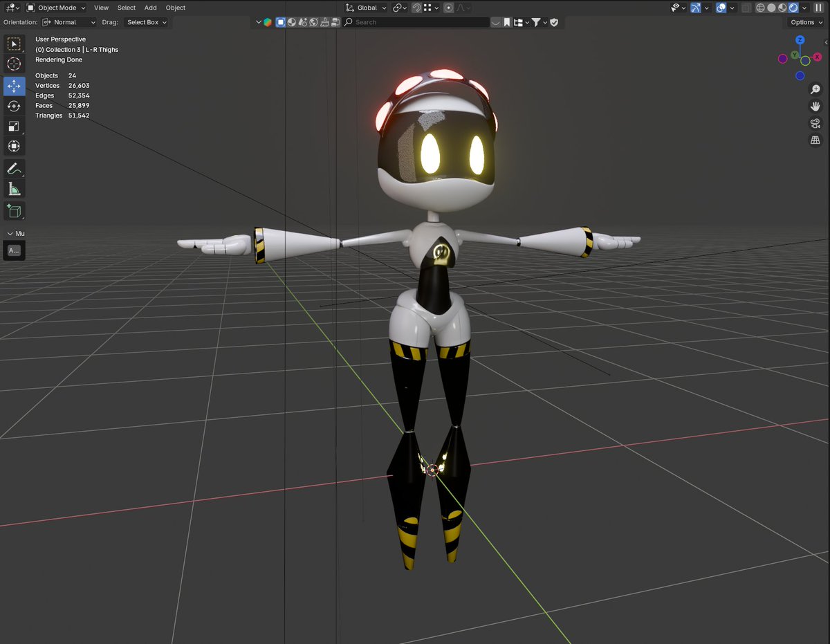The height and width of the screenshot is (644, 830).
Task: Click the Vertices 26,603 statistic
Action: (62, 86)
